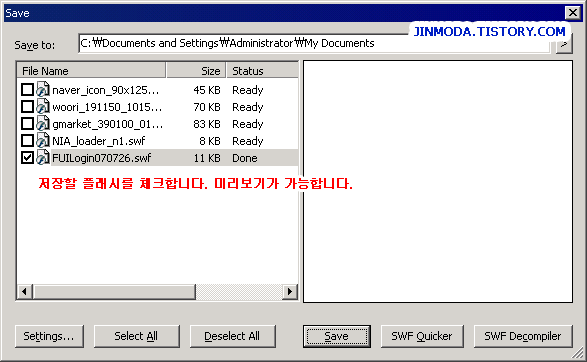The image size is (587, 362).
Task: Click the woori_191150_1015 flash file icon
Action: pos(43,106)
